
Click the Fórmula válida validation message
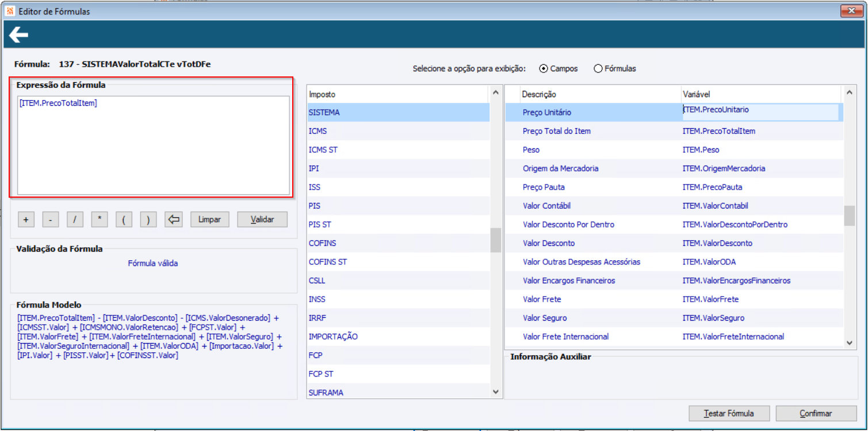click(153, 263)
